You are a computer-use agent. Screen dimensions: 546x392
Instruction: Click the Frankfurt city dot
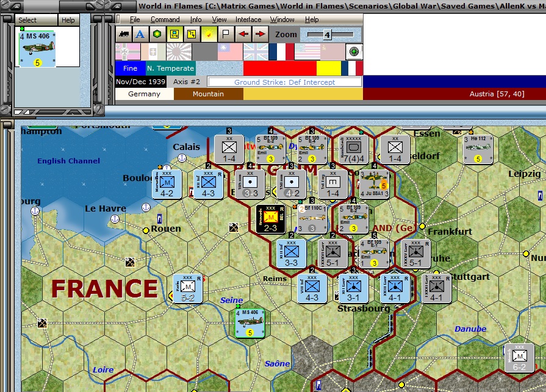(422, 226)
